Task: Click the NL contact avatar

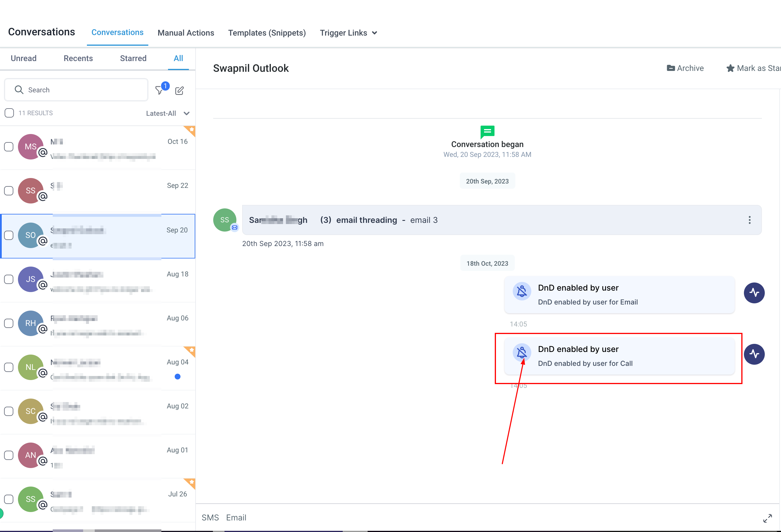Action: point(31,367)
